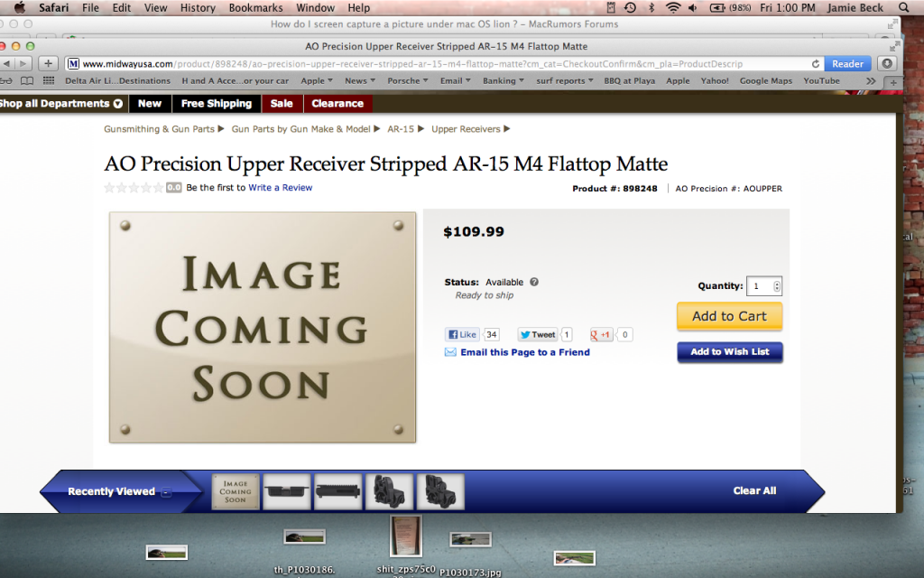Reload the page with the refresh icon
This screenshot has height=578, width=924.
click(x=816, y=64)
